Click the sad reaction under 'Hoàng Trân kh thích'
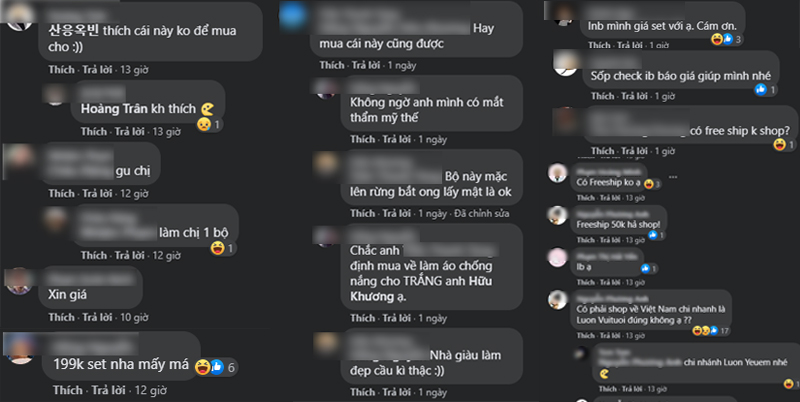The height and width of the screenshot is (402, 800). (204, 124)
